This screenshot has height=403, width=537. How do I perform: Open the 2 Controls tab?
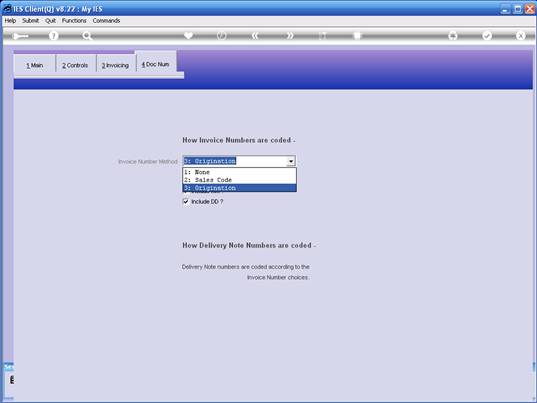75,65
